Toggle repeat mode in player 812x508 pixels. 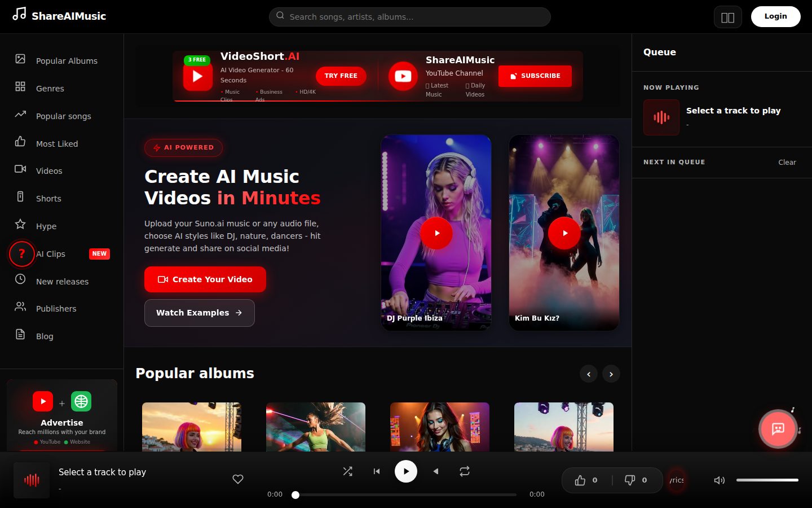(x=465, y=471)
